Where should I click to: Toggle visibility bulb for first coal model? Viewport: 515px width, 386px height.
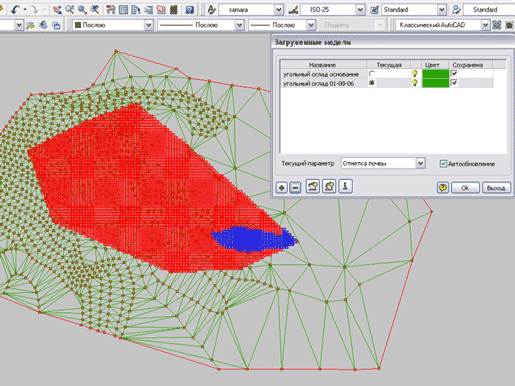[415, 73]
